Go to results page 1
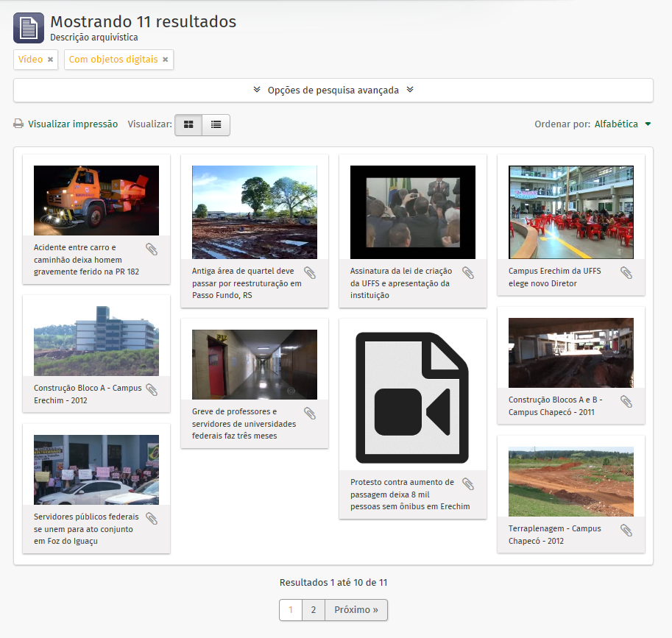 [x=291, y=610]
